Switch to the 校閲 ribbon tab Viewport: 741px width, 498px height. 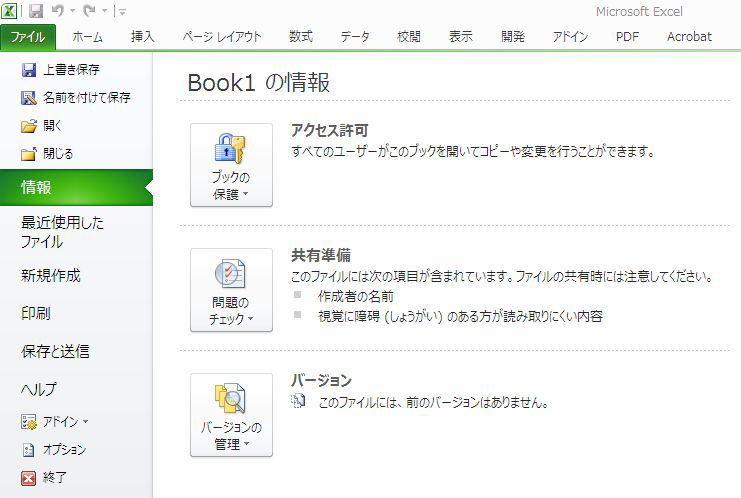coord(408,37)
